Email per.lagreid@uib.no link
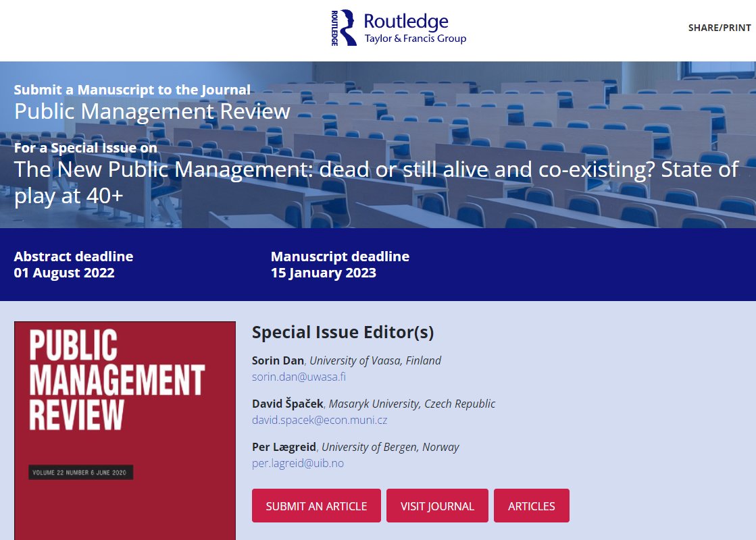 pyautogui.click(x=298, y=464)
